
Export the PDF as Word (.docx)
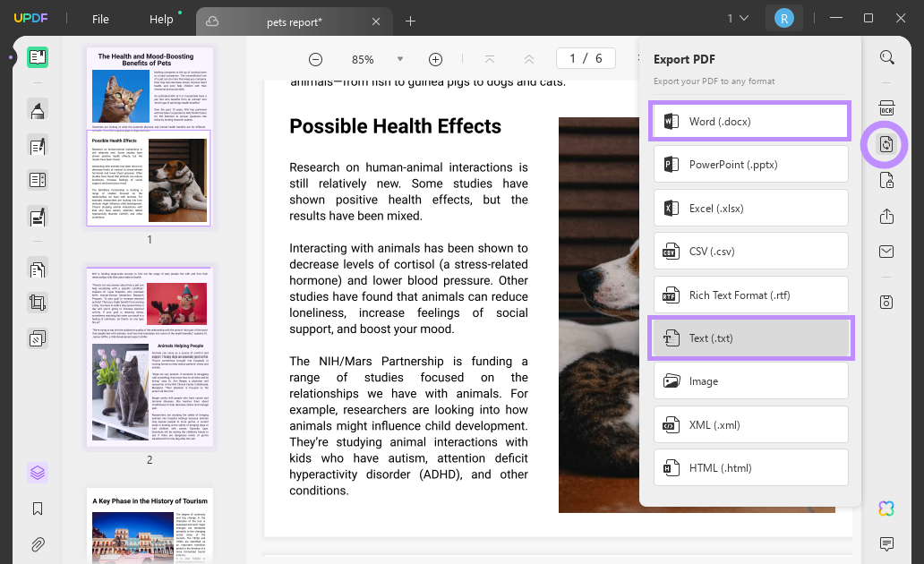tap(750, 120)
